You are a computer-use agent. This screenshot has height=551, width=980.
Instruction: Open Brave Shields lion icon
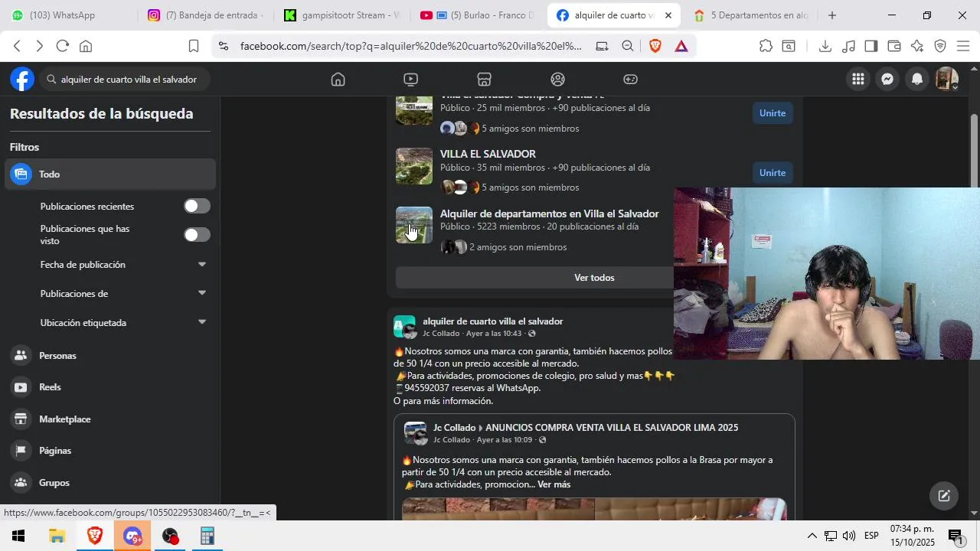[655, 46]
